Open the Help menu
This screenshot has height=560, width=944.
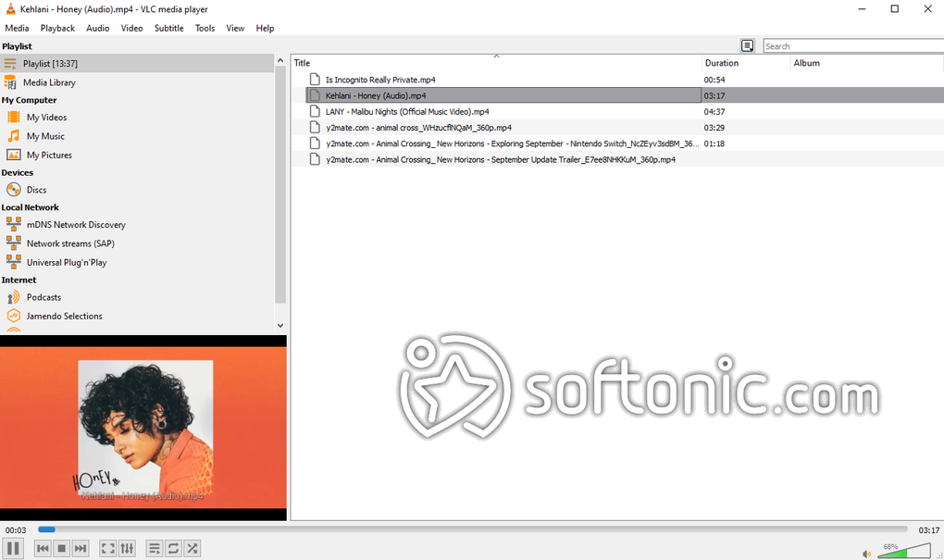(265, 29)
